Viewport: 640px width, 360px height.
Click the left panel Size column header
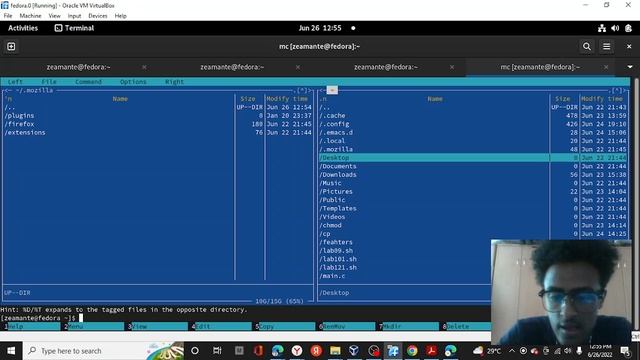[x=247, y=99]
